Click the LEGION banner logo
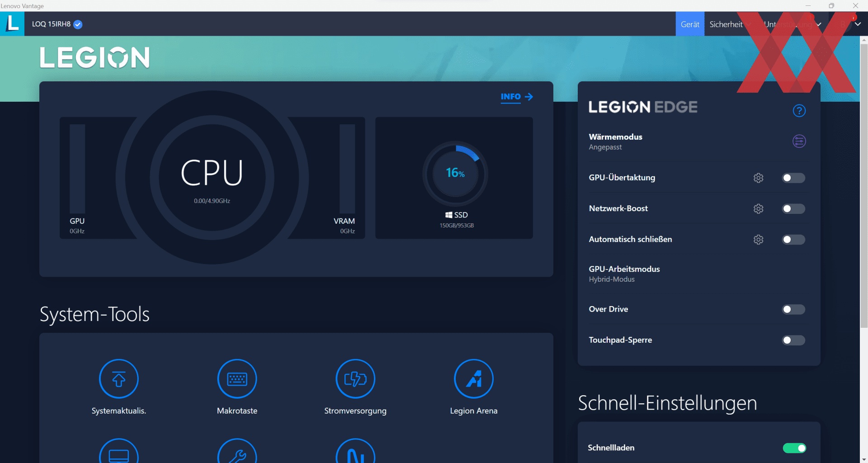This screenshot has height=463, width=868. click(x=94, y=57)
